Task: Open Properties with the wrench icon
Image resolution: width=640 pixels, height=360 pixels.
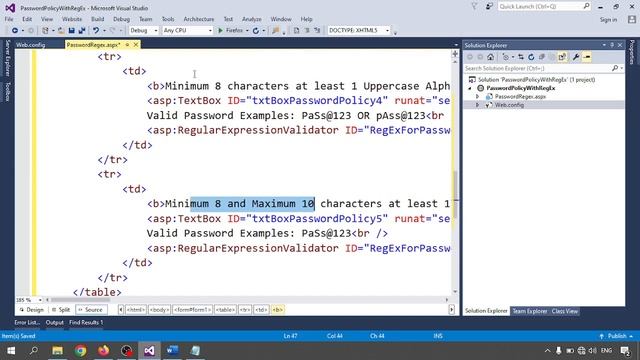Action: coord(576,57)
